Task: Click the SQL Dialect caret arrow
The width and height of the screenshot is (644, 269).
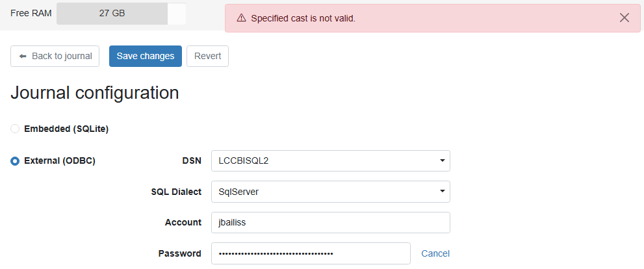Action: pyautogui.click(x=442, y=192)
